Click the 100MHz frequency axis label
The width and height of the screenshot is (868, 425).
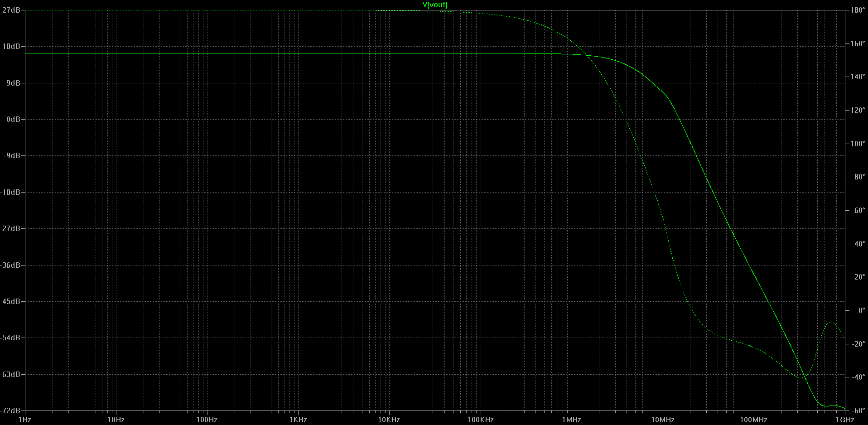(754, 420)
